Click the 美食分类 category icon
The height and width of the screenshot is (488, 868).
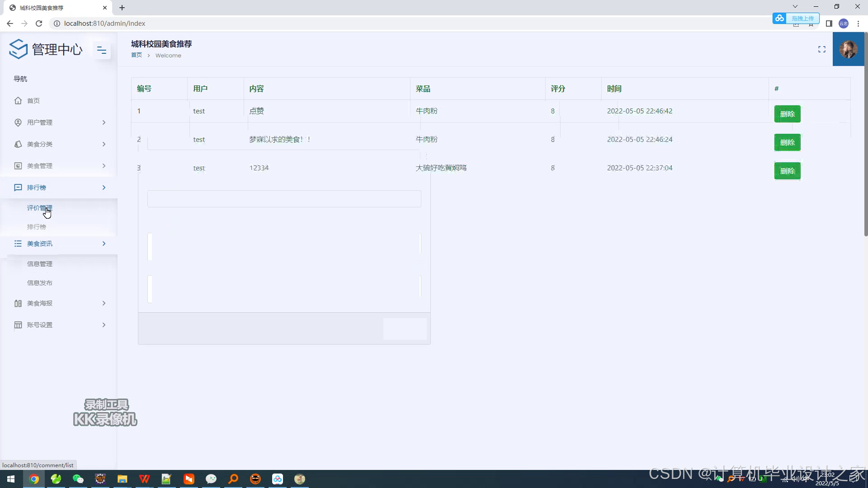point(18,144)
